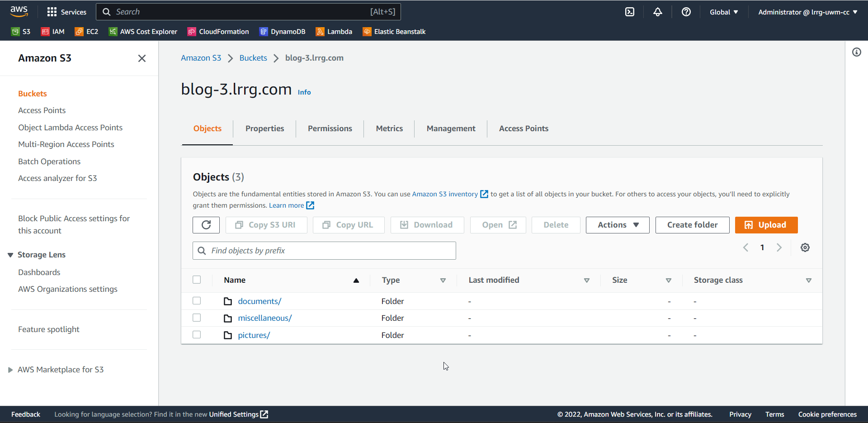This screenshot has height=423, width=868.
Task: Open the DynamoDB console shortcut
Action: pos(283,31)
